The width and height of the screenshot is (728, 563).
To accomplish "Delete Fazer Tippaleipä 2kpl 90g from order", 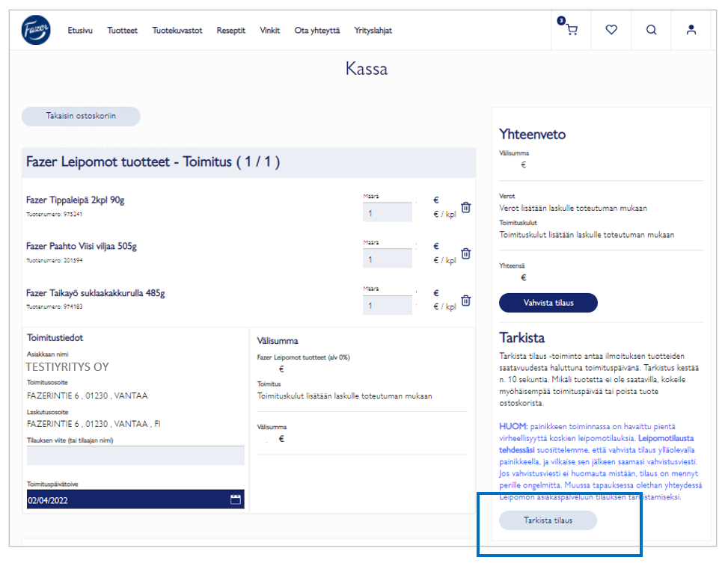I will click(465, 208).
